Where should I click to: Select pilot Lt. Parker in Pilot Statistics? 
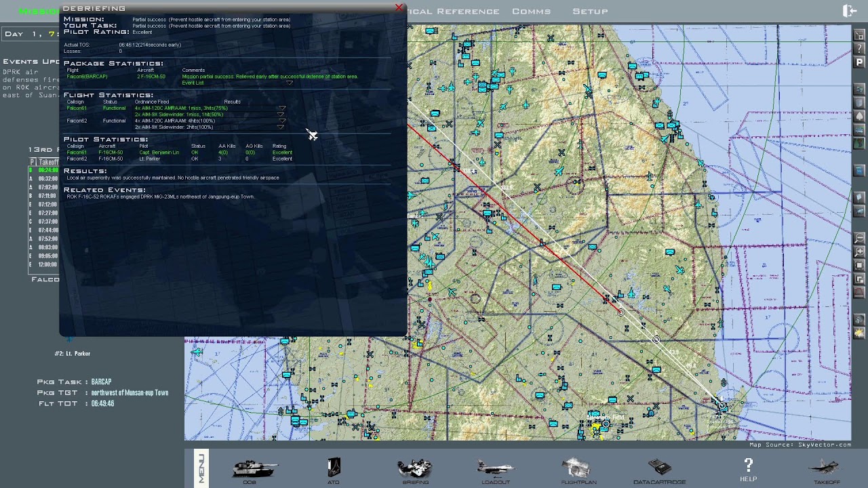tap(150, 159)
